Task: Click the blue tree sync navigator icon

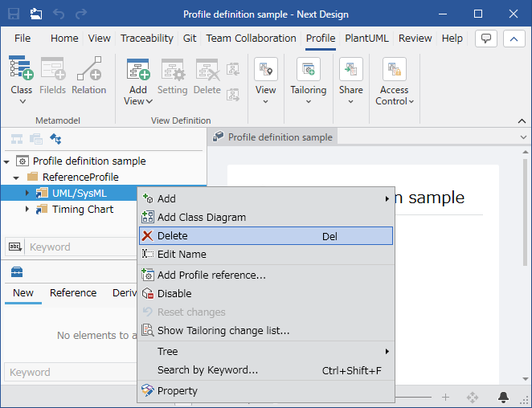Action: [x=55, y=139]
